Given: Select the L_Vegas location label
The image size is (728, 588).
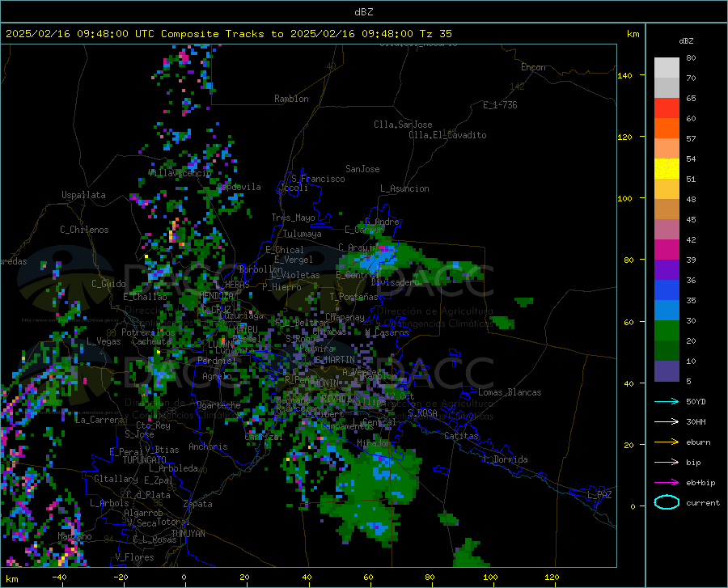Looking at the screenshot, I should pos(104,341).
